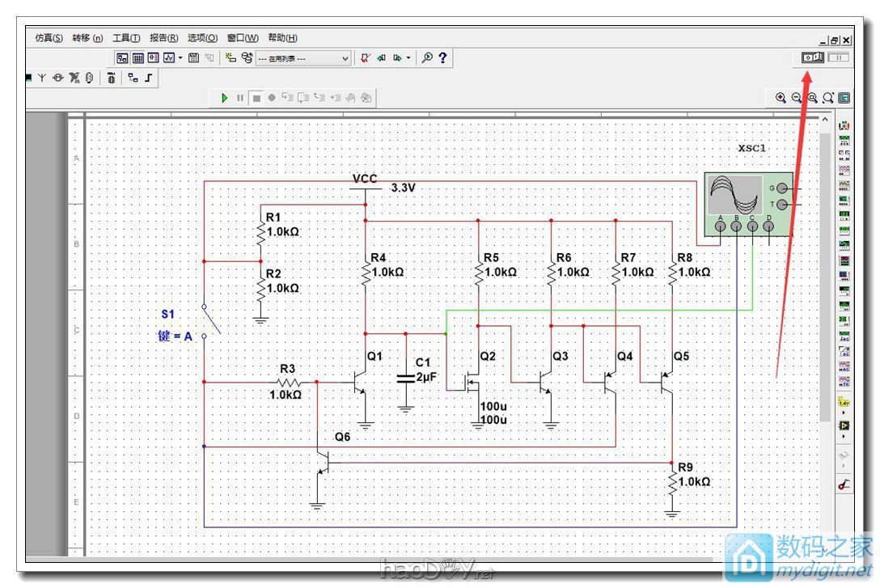880x588 pixels.
Task: Toggle full screen view icon beside zoom tools
Action: tap(844, 98)
